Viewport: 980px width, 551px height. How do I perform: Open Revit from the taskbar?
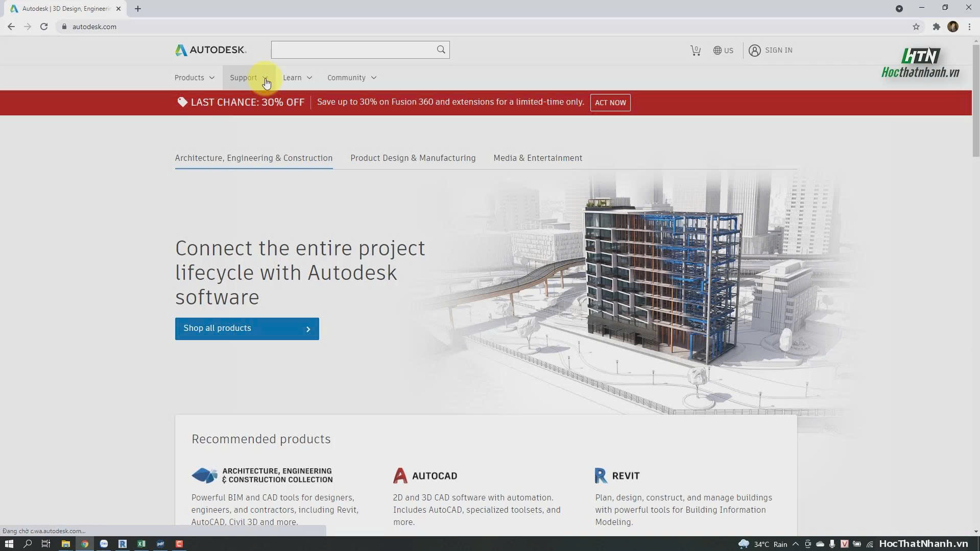click(x=123, y=544)
